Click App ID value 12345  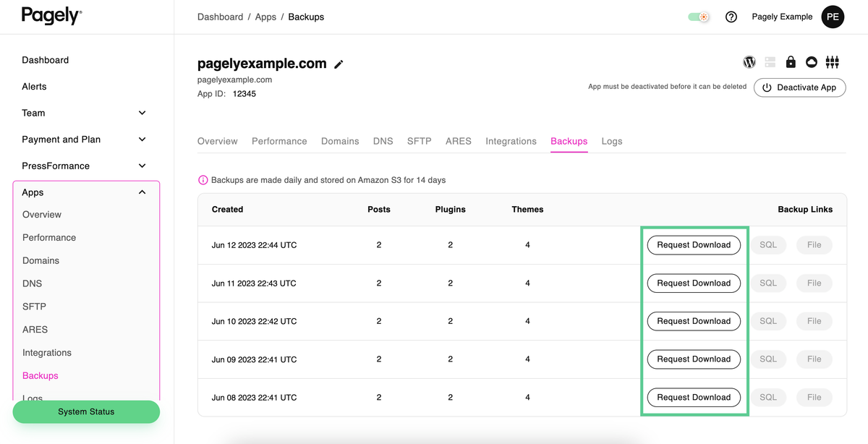pyautogui.click(x=244, y=94)
